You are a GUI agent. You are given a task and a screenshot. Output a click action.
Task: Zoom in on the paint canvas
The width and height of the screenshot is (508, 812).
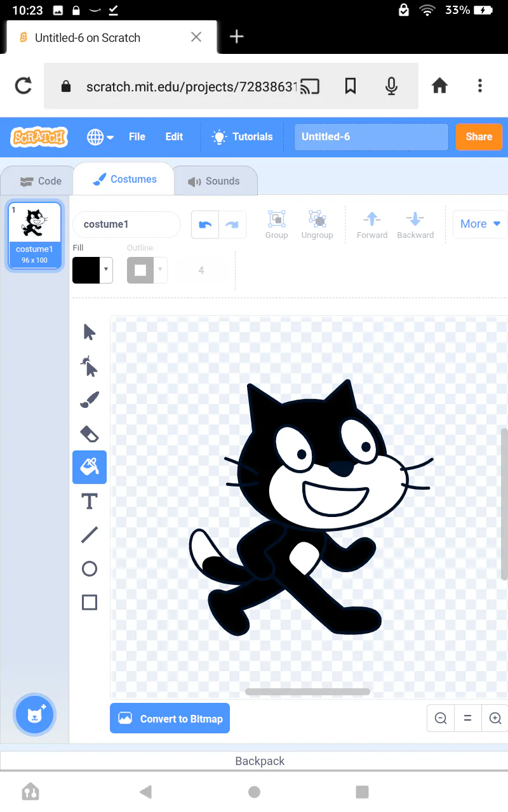point(495,718)
